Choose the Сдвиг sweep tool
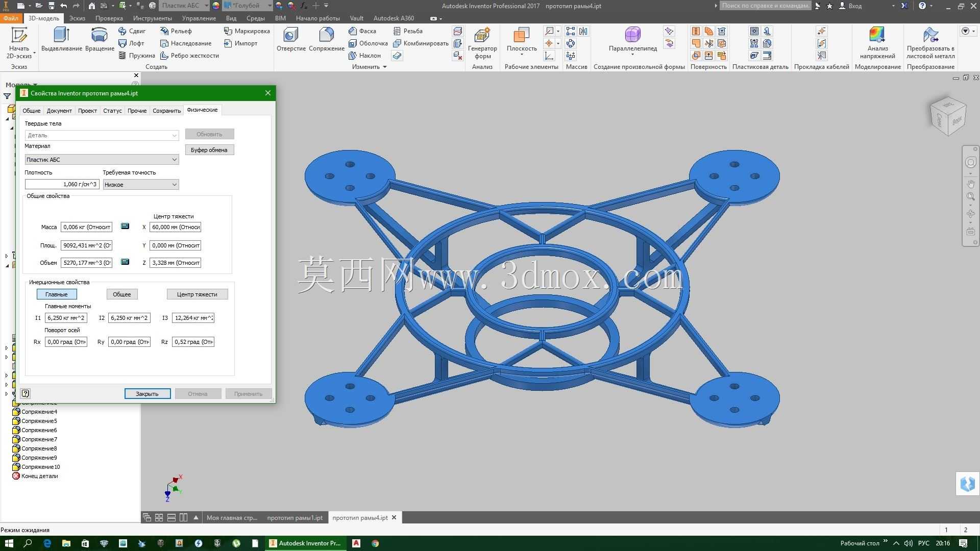The width and height of the screenshot is (980, 551). click(132, 31)
